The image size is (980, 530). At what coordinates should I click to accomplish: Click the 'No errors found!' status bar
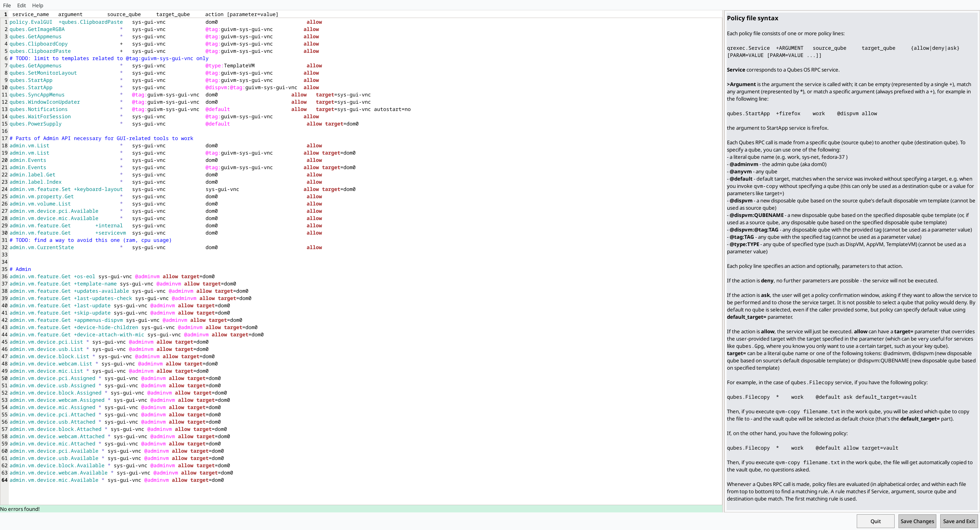pyautogui.click(x=20, y=509)
